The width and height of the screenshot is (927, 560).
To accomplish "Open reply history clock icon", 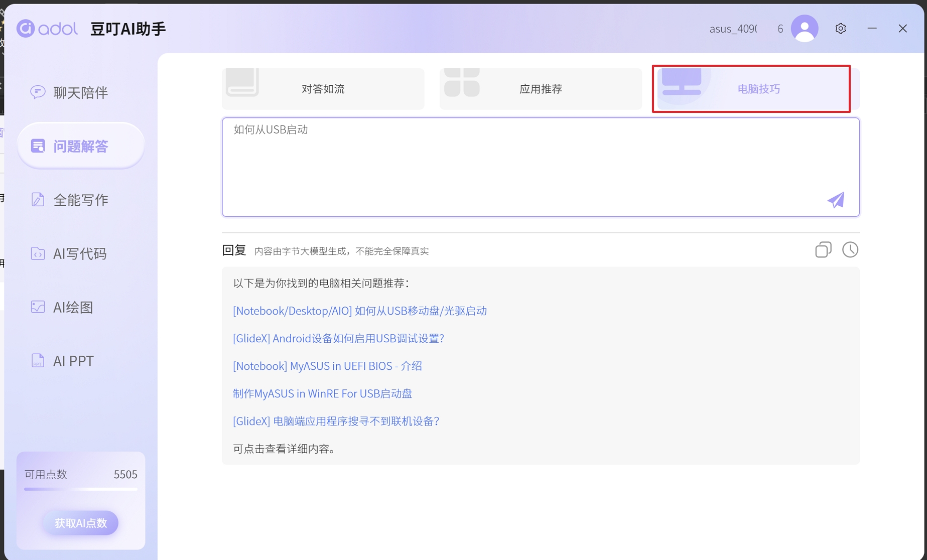I will tap(850, 250).
